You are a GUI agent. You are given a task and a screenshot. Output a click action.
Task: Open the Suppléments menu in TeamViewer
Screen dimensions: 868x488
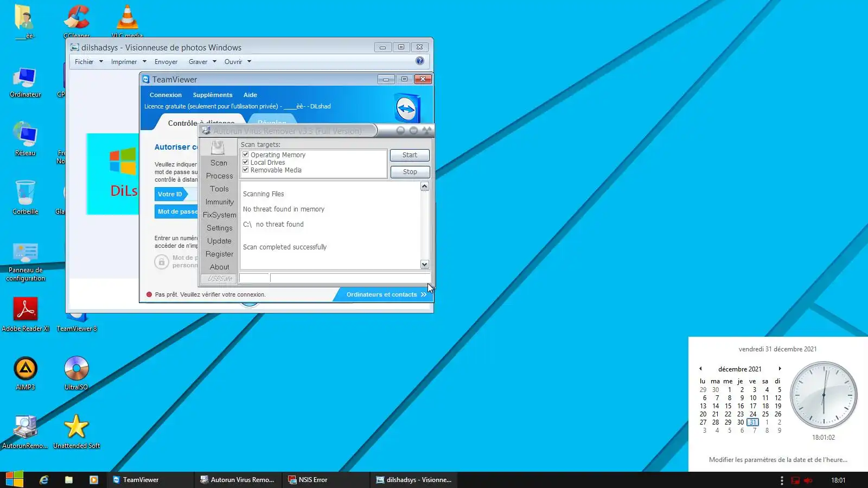(213, 95)
